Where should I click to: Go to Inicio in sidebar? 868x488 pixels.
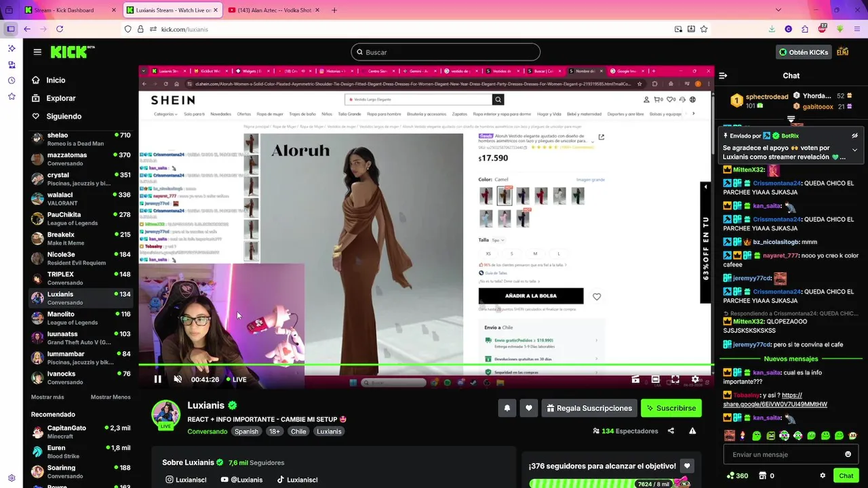(48, 80)
